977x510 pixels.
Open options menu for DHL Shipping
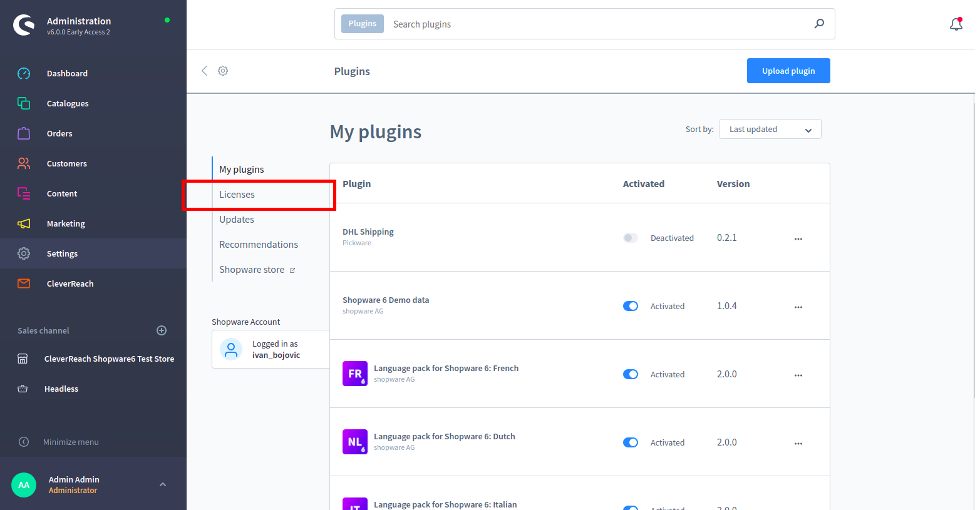point(798,239)
